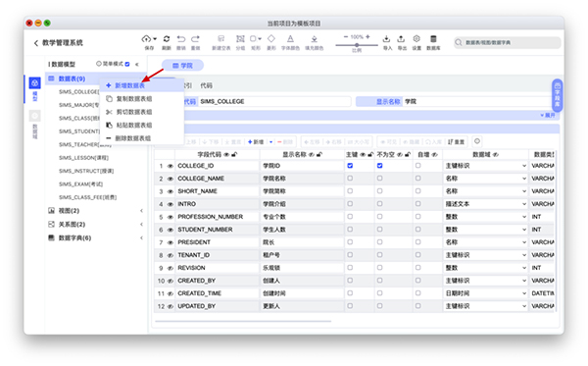The width and height of the screenshot is (588, 366).
Task: Toggle the checkbox next to 简单模式
Action: point(127,64)
